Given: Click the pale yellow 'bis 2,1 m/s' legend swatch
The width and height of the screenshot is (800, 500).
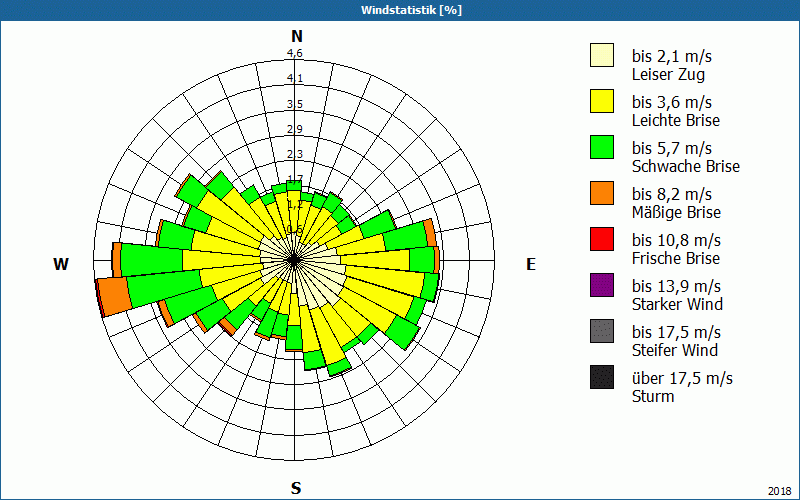Looking at the screenshot, I should coord(601,56).
